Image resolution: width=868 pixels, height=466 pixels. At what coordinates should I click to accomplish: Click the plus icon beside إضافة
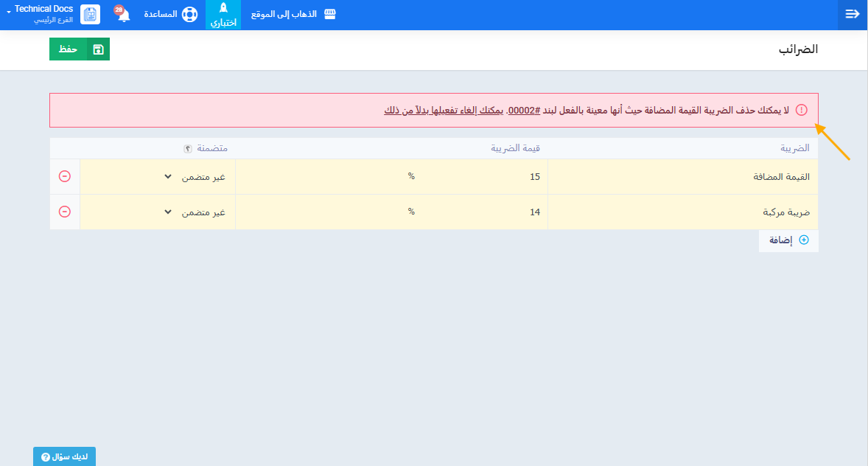[804, 240]
